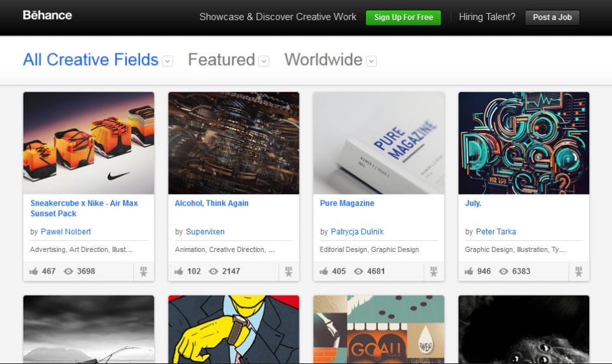612x364 pixels.
Task: Click featured ribbon icon on Pure Magazine card
Action: (434, 272)
